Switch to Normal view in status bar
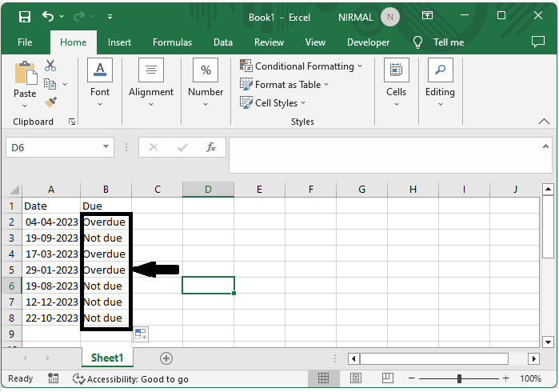This screenshot has height=392, width=559. point(324,378)
